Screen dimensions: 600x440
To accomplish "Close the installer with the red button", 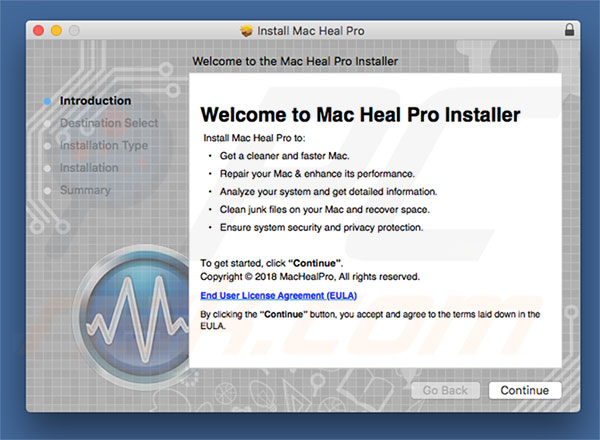I will [x=39, y=30].
